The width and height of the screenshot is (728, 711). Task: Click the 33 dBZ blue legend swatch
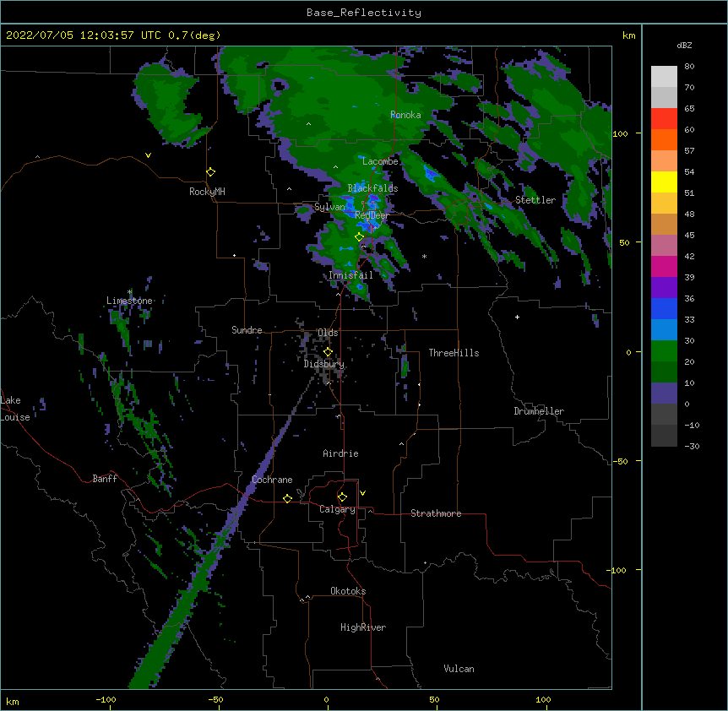coord(664,329)
